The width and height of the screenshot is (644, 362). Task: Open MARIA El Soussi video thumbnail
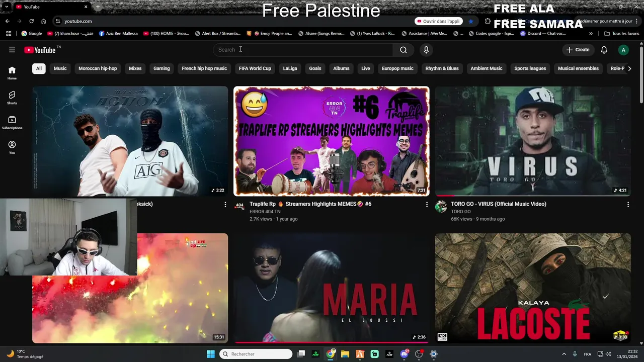coord(332,288)
